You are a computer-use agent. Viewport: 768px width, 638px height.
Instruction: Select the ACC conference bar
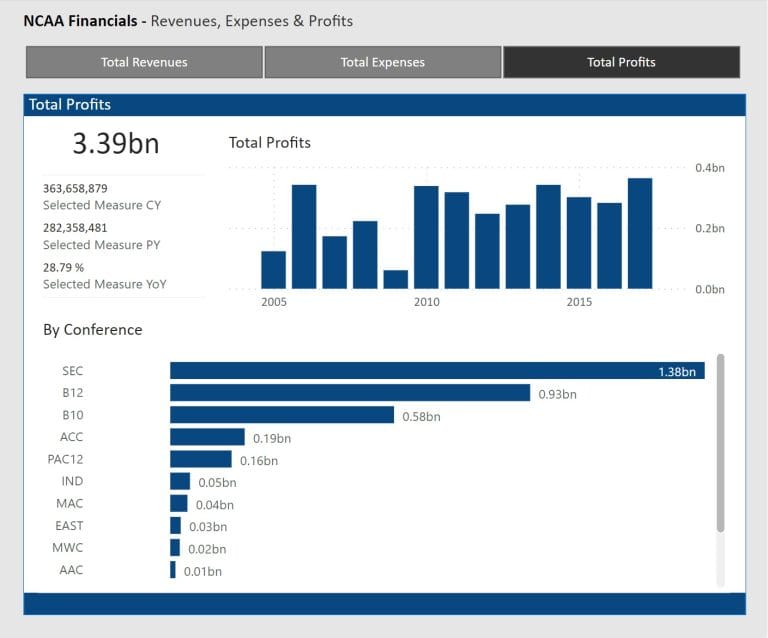pos(207,437)
